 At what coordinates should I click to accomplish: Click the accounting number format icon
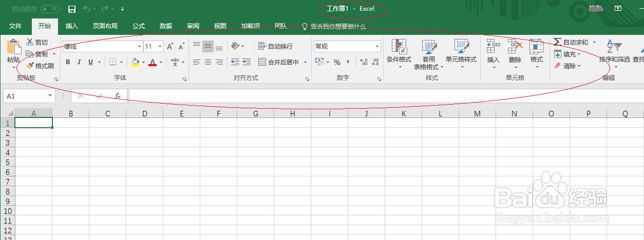pyautogui.click(x=318, y=62)
